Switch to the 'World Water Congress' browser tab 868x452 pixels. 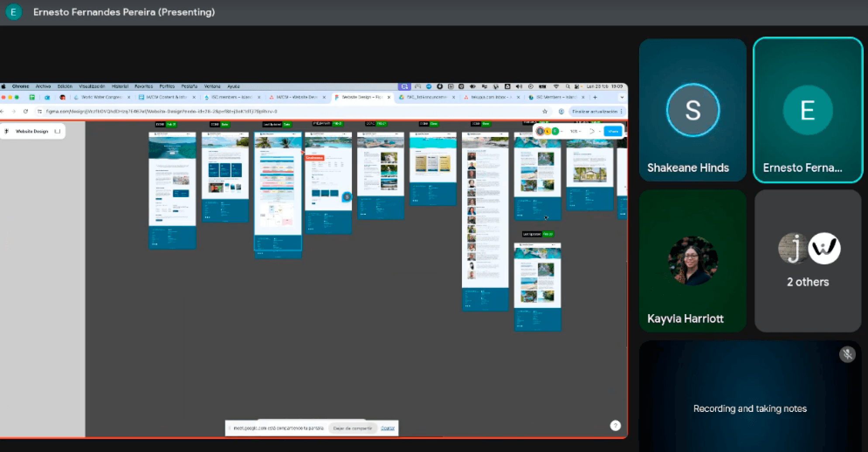[102, 97]
